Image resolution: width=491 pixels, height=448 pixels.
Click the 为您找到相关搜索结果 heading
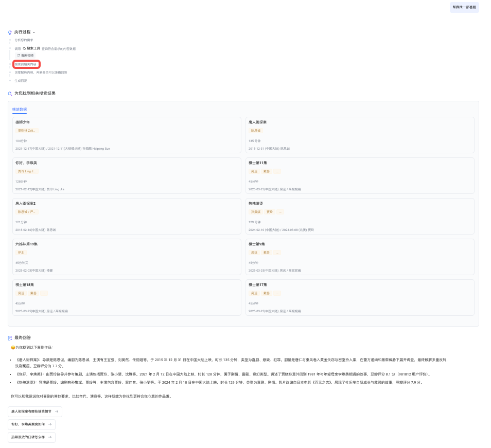[x=35, y=94]
